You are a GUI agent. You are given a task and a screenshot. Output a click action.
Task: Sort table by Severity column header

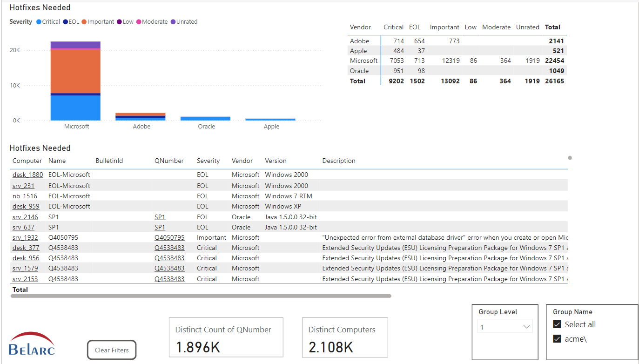tap(208, 161)
